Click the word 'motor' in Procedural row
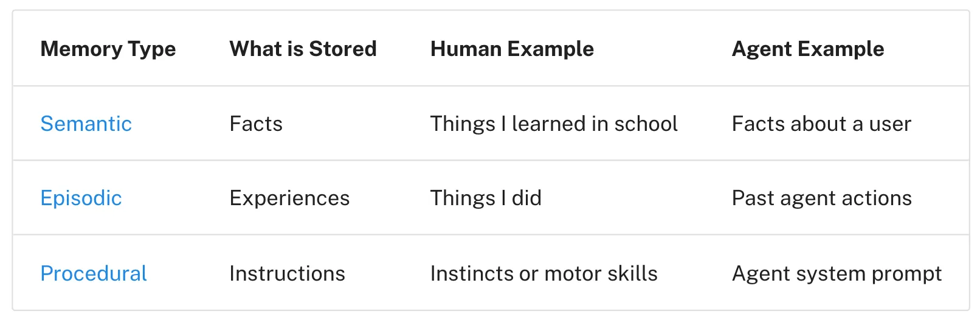 (x=570, y=273)
